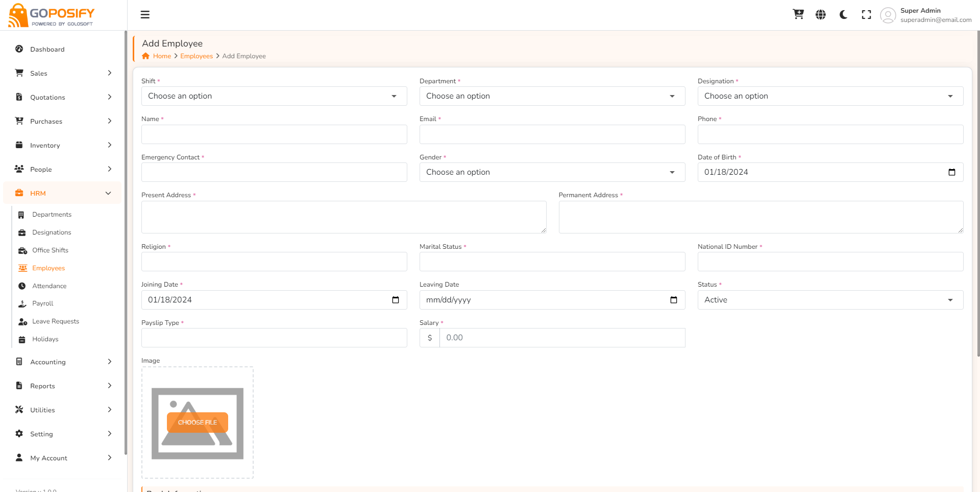This screenshot has height=492, width=980.
Task: Expand the Status dropdown showing Active
Action: [x=830, y=300]
